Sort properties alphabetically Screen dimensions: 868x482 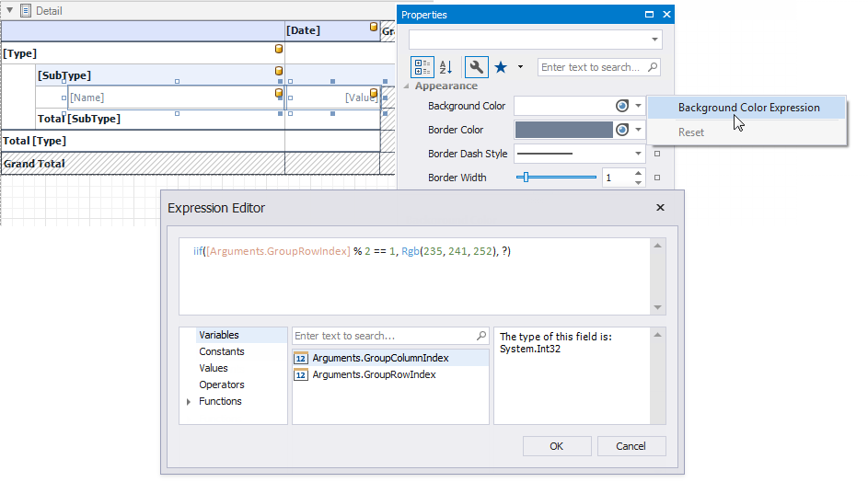point(446,67)
